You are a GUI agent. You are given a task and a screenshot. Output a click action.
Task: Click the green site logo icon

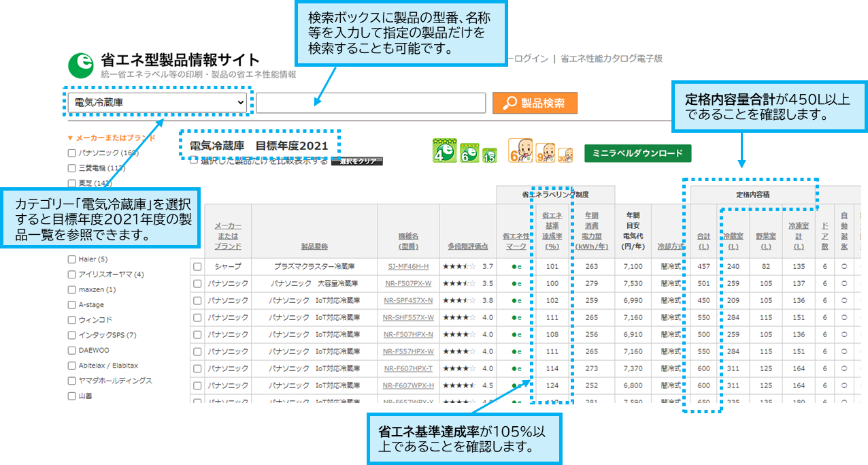pyautogui.click(x=80, y=65)
